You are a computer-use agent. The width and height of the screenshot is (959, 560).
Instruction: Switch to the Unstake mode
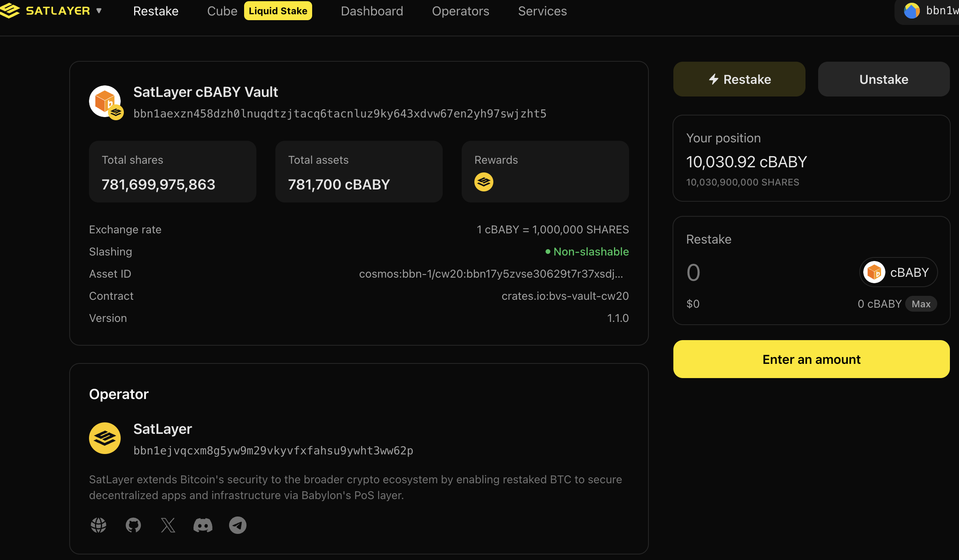[883, 79]
